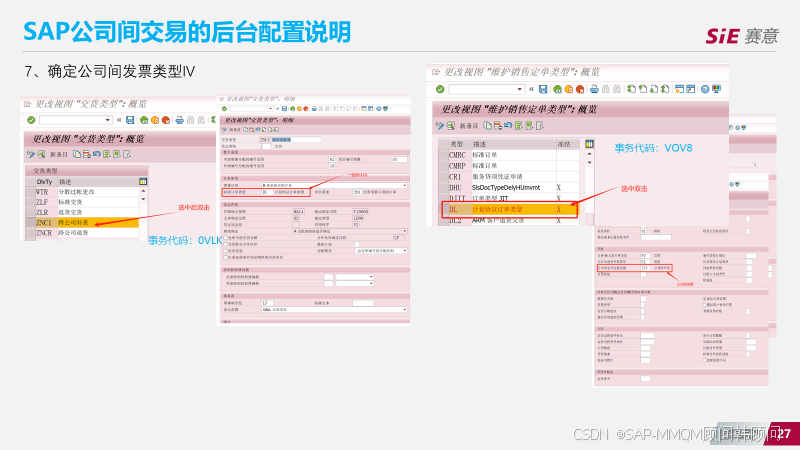Click the green Enter checkmark in delivery type overview window
Viewport: 800px width, 450px height.
tap(31, 120)
